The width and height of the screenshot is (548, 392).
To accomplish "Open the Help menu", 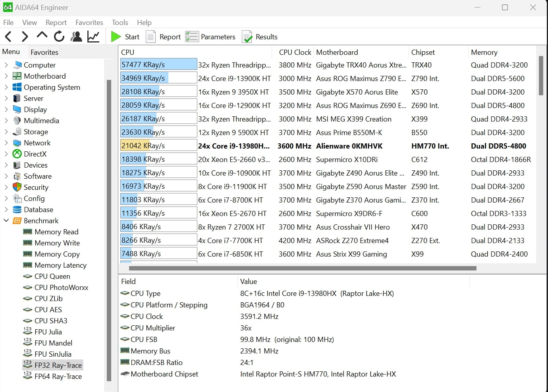I will pos(144,23).
